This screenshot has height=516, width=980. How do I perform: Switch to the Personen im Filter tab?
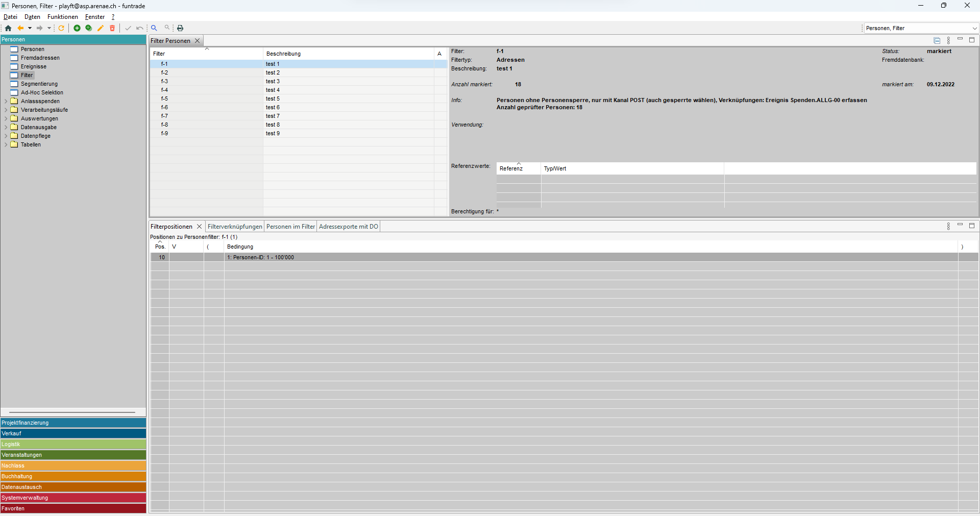(290, 227)
